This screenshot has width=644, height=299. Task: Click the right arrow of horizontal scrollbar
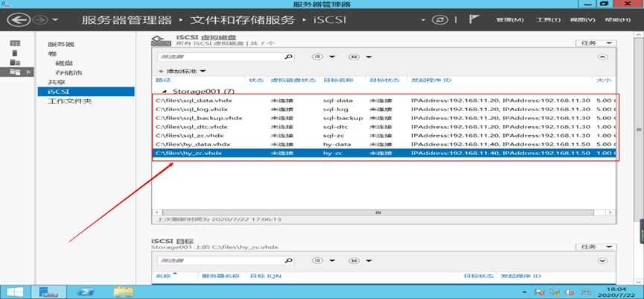[x=610, y=213]
